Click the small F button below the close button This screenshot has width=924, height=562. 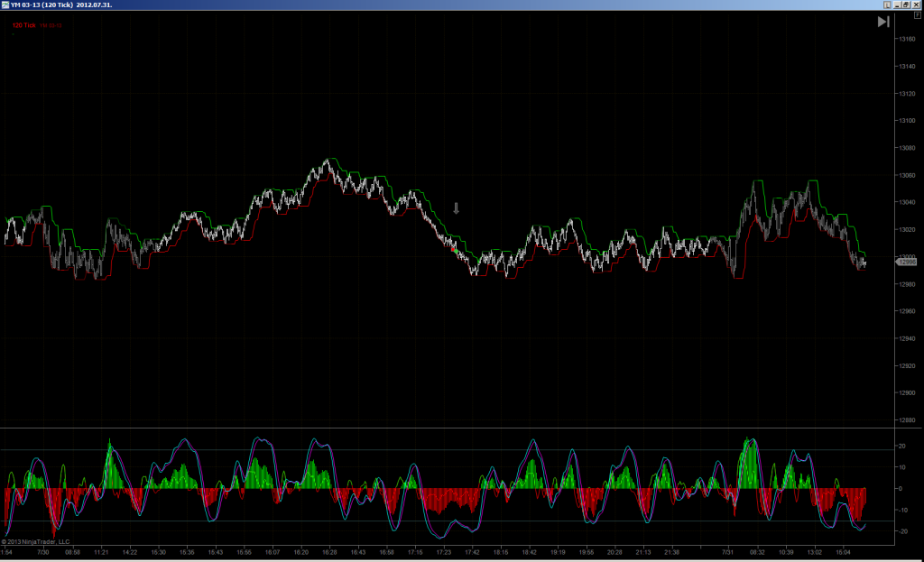coord(917,15)
